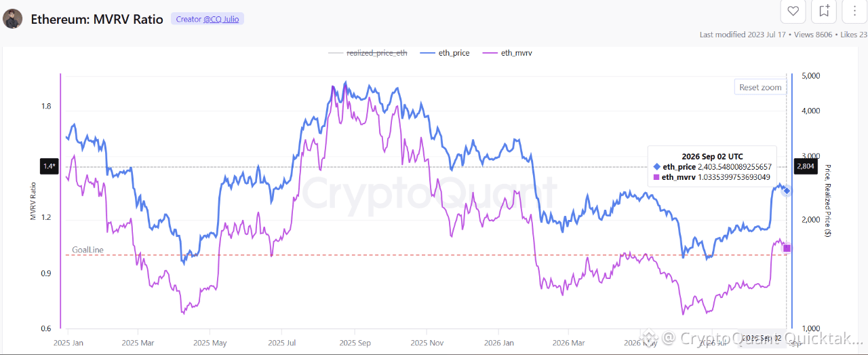Toggle the realized_price_eth legend series
The width and height of the screenshot is (868, 355).
click(368, 53)
